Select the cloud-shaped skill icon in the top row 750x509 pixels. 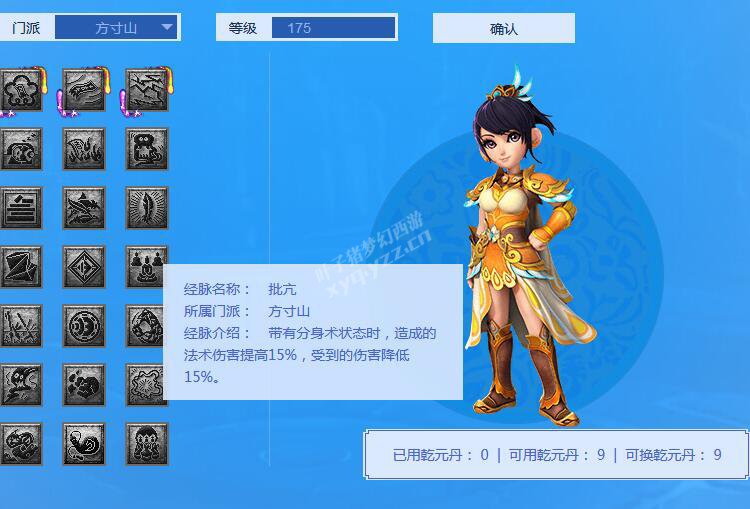pos(21,90)
